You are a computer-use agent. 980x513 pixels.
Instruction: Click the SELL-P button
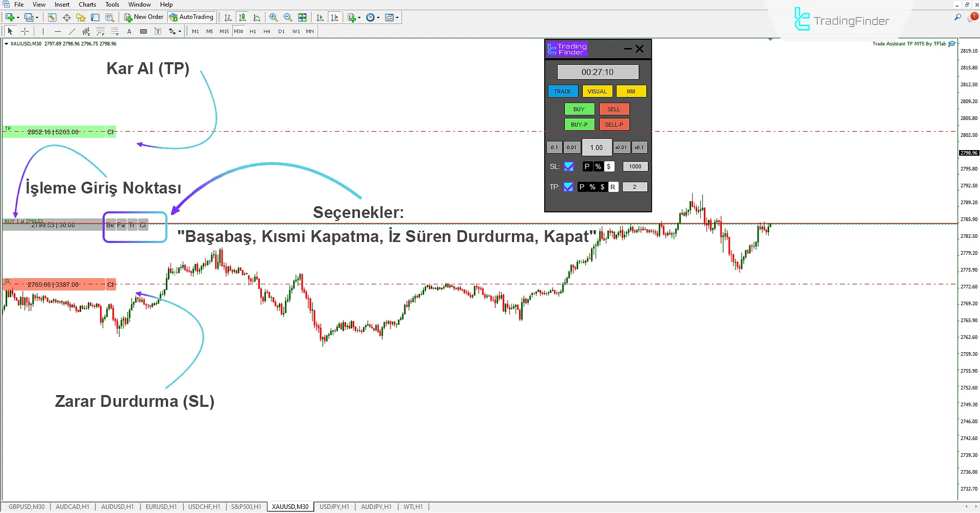pos(614,124)
